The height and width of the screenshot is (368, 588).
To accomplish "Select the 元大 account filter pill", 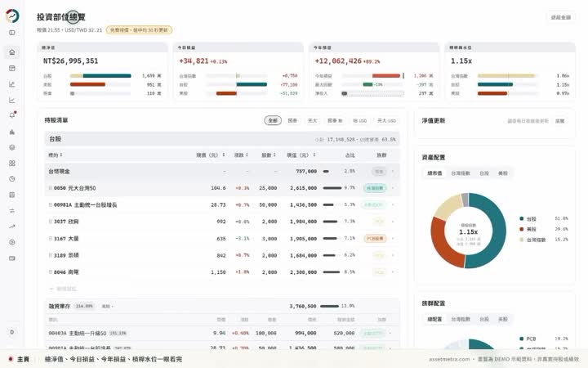I will tap(312, 120).
